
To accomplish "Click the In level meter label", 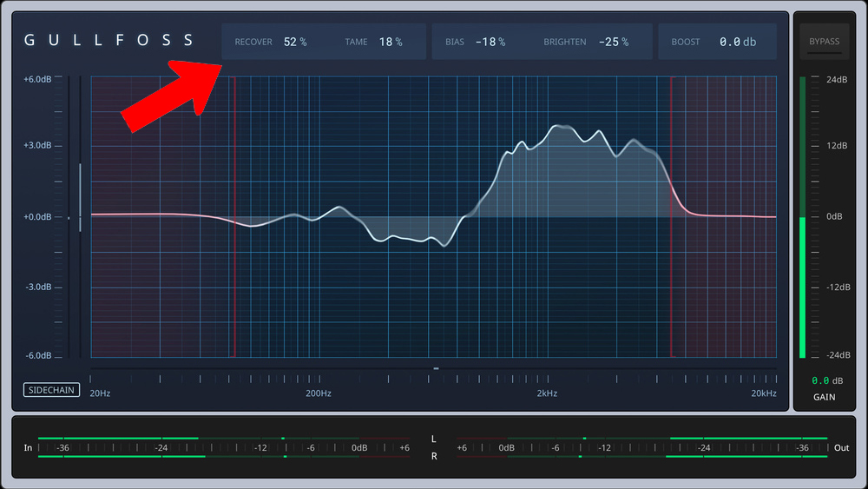I will tap(29, 447).
